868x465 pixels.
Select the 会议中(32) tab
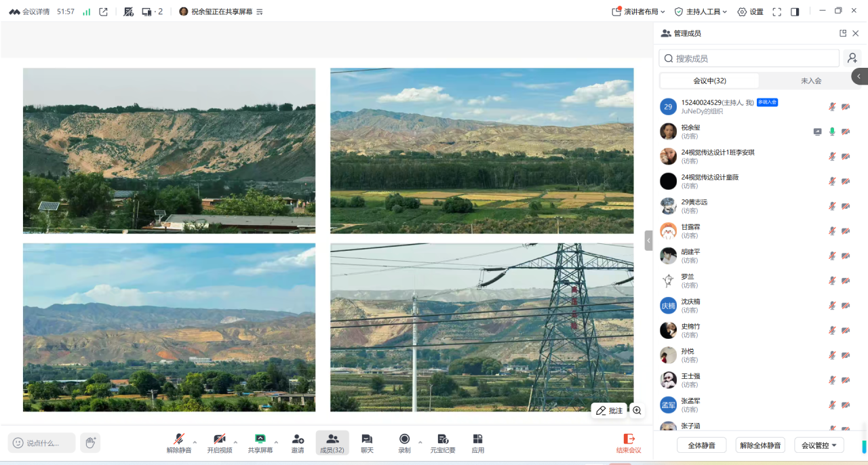(709, 81)
